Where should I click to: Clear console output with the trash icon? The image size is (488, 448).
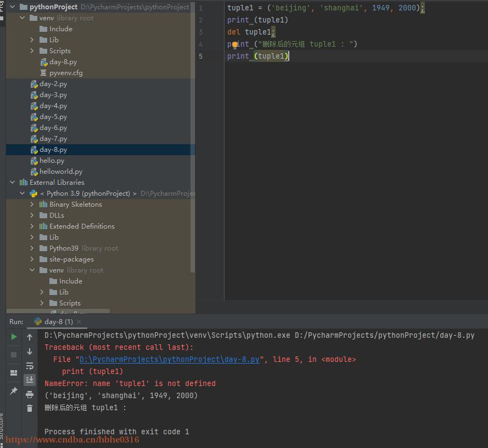coord(30,408)
